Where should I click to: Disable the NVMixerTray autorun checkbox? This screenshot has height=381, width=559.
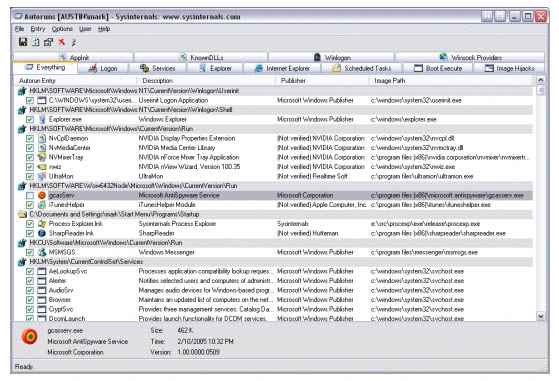pyautogui.click(x=30, y=157)
